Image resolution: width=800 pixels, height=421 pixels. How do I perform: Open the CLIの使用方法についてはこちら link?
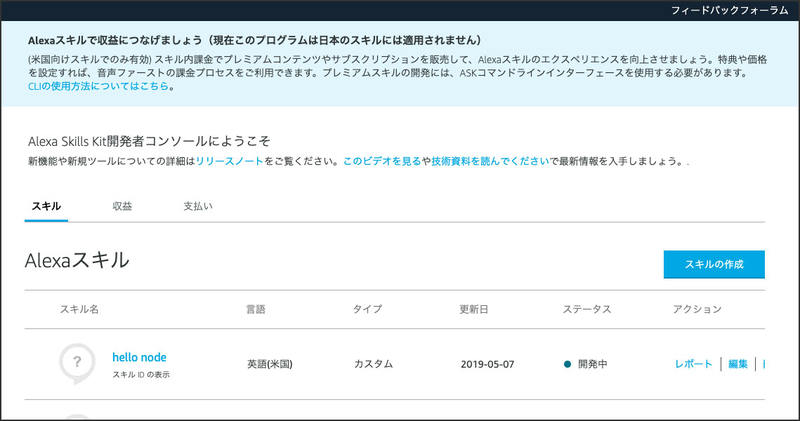point(98,86)
